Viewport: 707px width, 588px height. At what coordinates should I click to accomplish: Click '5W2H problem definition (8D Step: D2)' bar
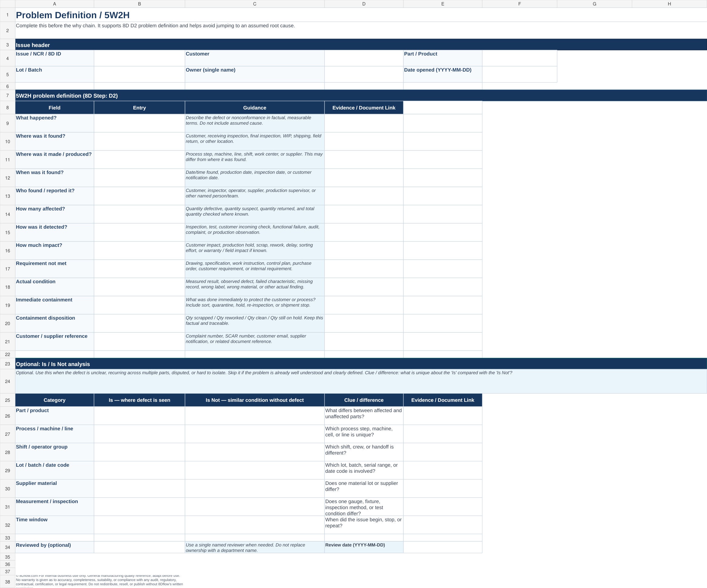361,96
